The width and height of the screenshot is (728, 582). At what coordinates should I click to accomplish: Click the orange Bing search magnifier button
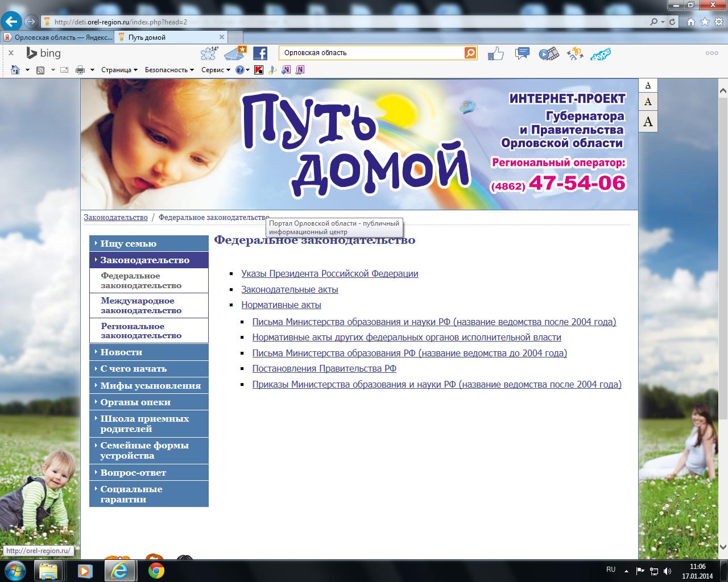click(x=470, y=53)
